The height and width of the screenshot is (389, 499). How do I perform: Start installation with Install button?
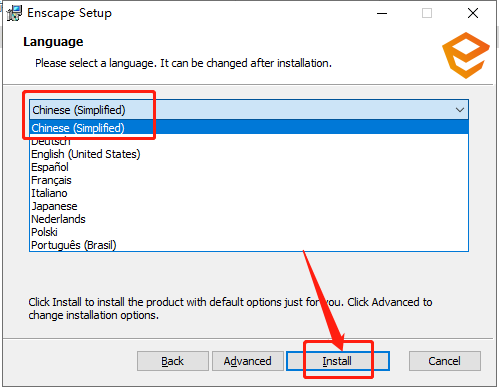[x=338, y=361]
